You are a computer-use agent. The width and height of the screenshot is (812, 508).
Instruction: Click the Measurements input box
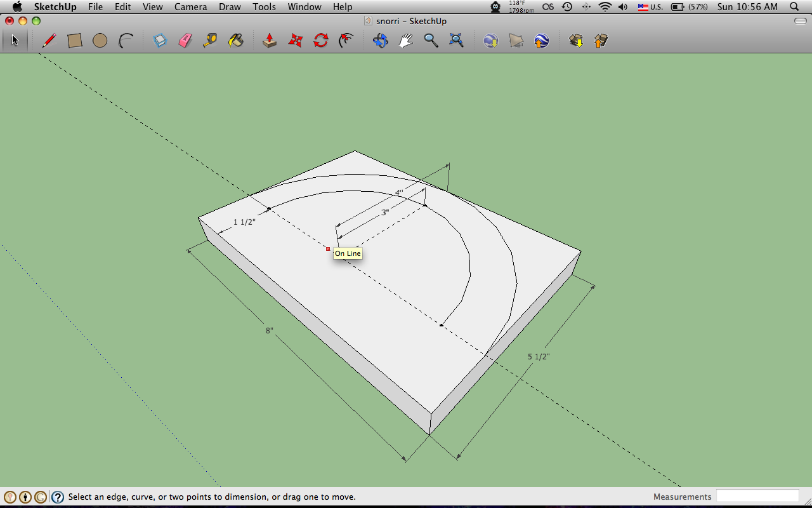(x=757, y=496)
